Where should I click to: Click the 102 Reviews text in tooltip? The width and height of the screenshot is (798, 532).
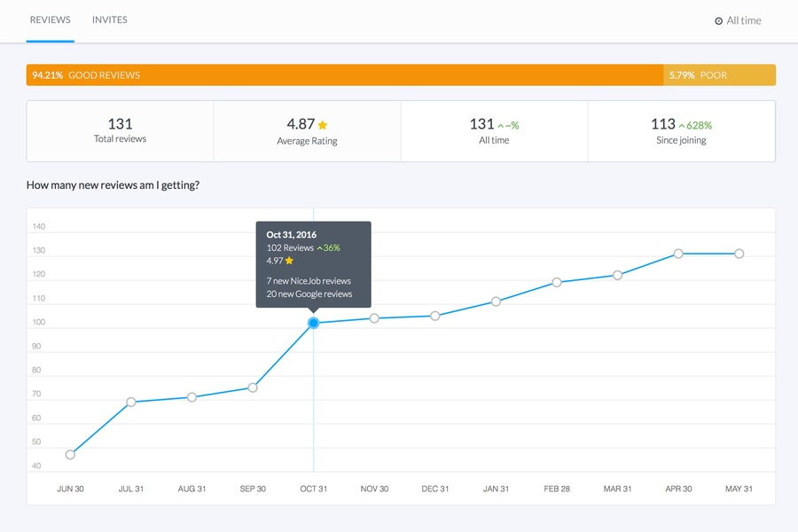point(290,248)
